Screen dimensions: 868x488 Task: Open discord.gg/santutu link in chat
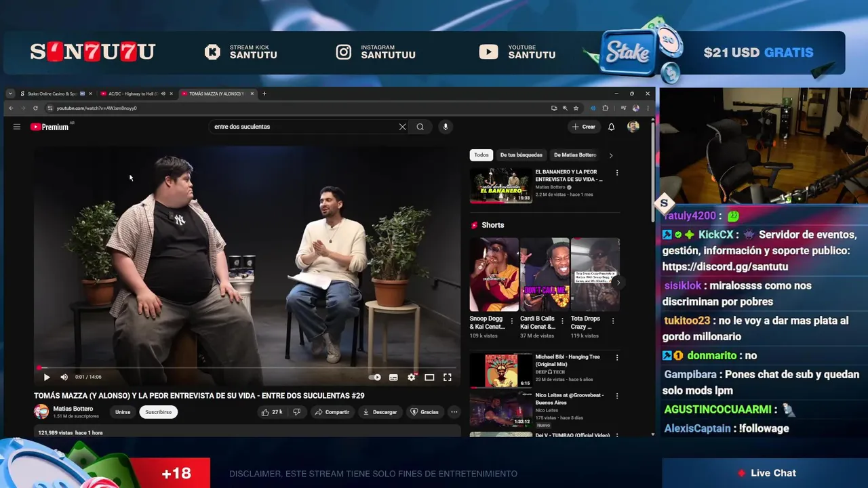coord(726,266)
